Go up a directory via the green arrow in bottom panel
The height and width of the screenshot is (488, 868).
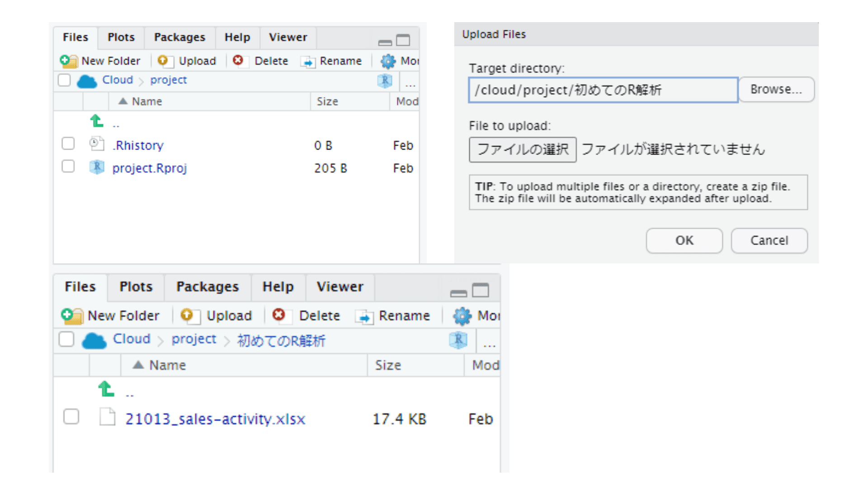coord(106,389)
